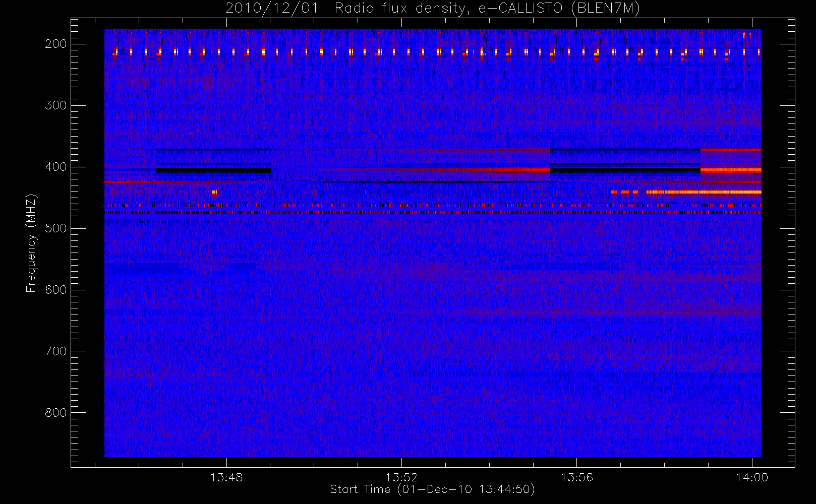Image resolution: width=816 pixels, height=504 pixels.
Task: Click the 14:00 time tick label
Action: pyautogui.click(x=752, y=477)
